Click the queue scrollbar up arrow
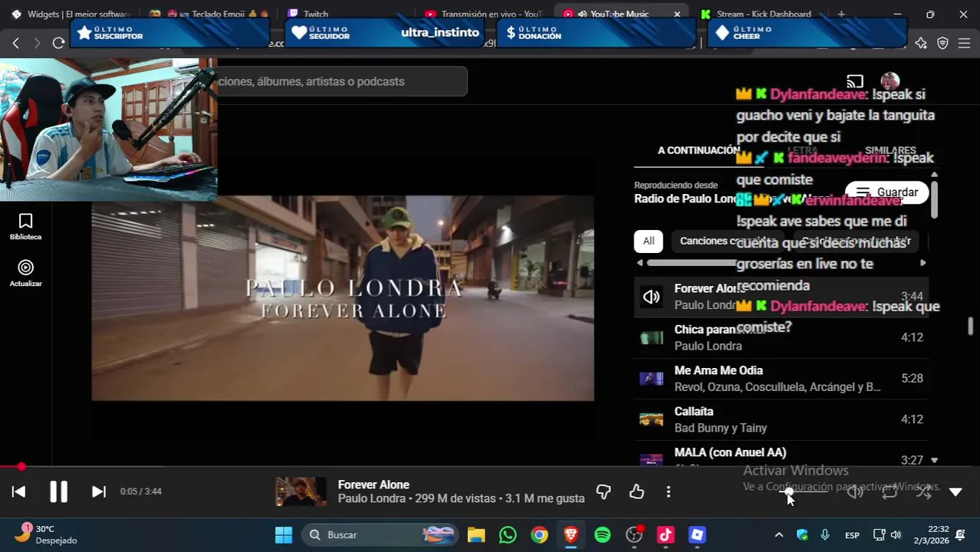Viewport: 980px width, 552px height. click(934, 176)
